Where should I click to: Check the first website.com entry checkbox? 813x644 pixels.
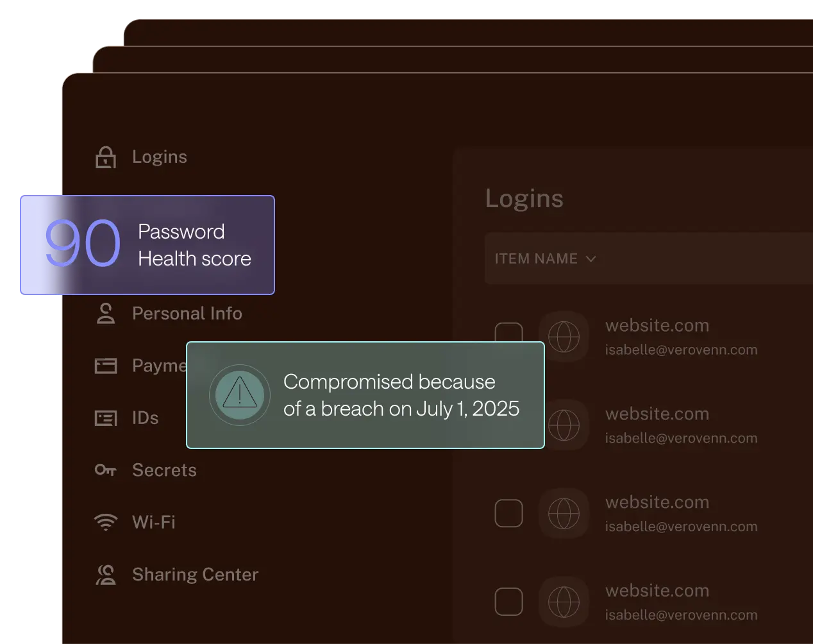(508, 332)
